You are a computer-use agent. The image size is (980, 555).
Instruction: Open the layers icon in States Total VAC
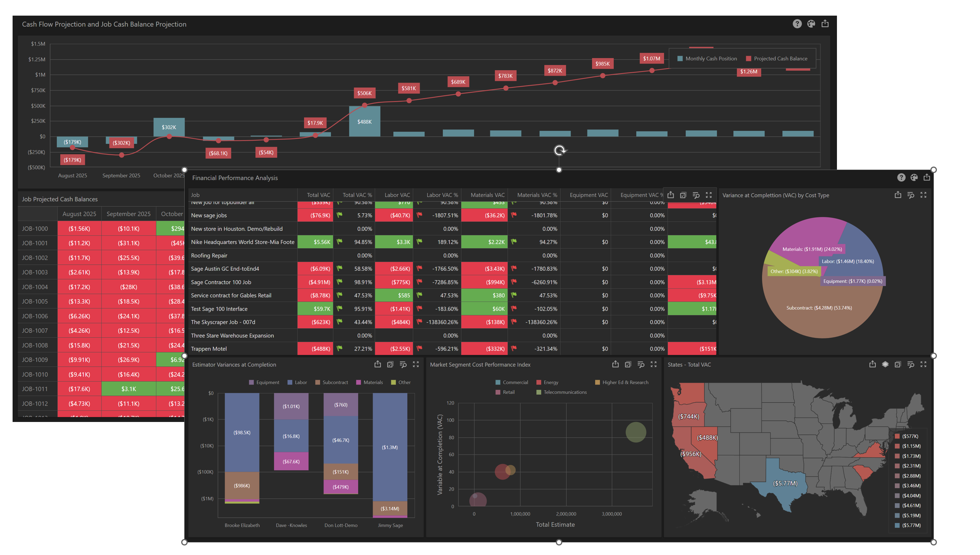point(885,364)
